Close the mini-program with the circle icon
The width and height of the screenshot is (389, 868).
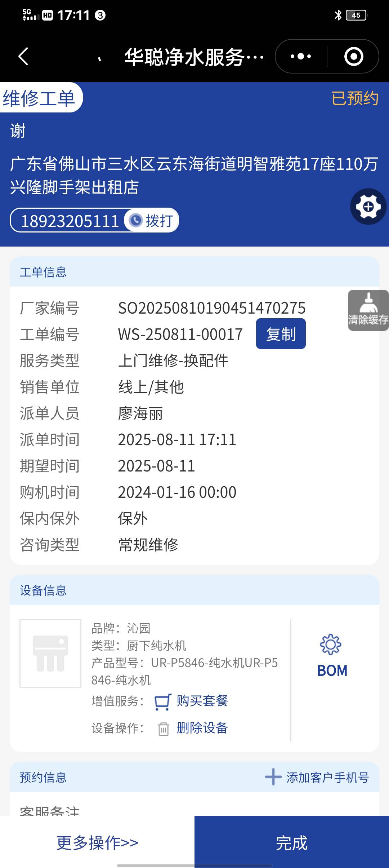click(353, 57)
